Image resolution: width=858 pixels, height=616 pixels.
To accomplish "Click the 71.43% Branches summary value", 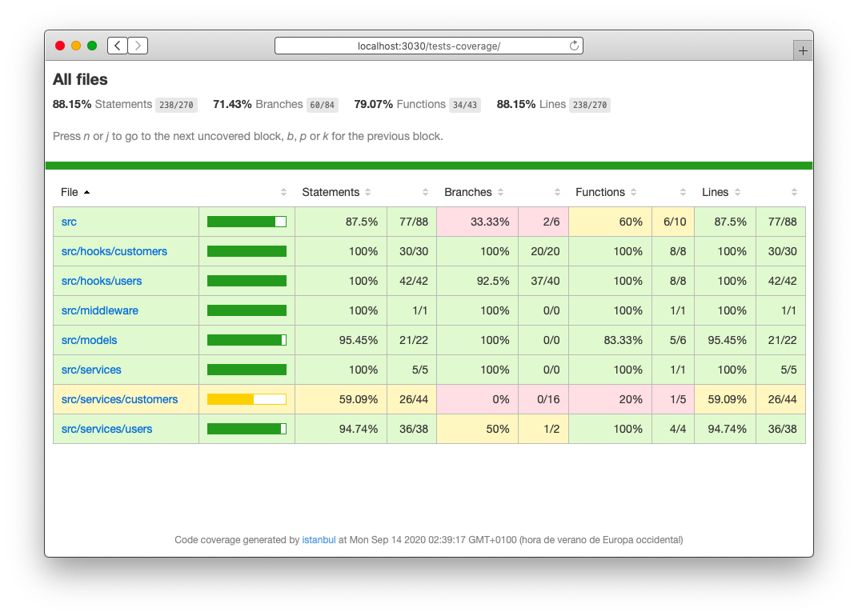I will click(x=232, y=104).
